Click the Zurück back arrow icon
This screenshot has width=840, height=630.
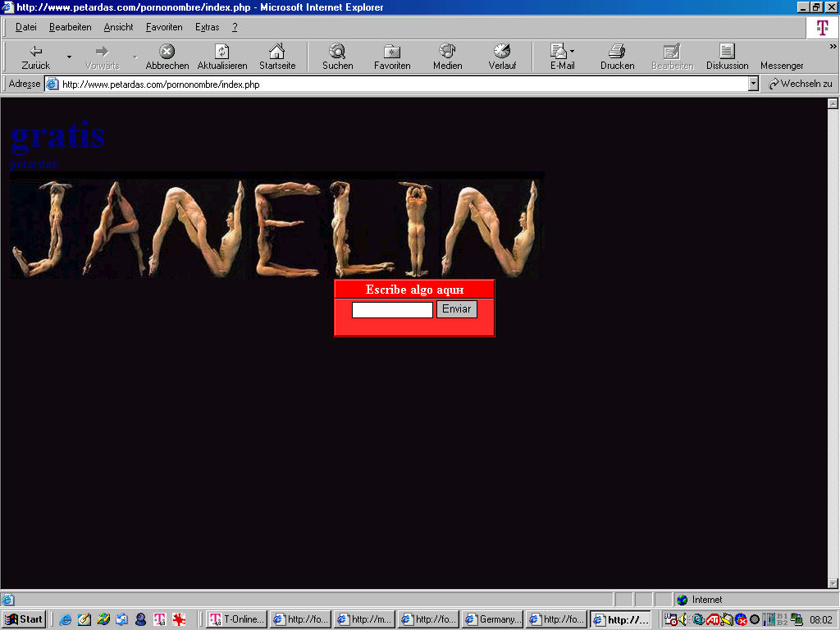coord(35,52)
